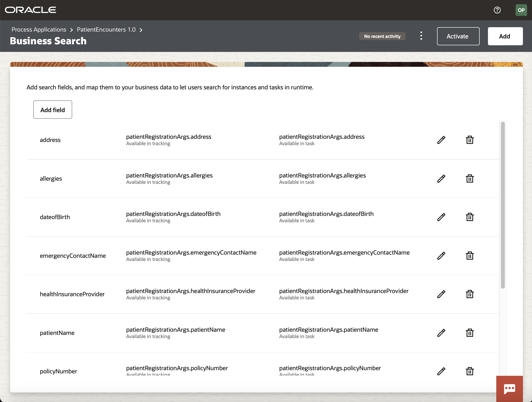
Task: Open the Process Applications breadcrumb link
Action: 38,29
